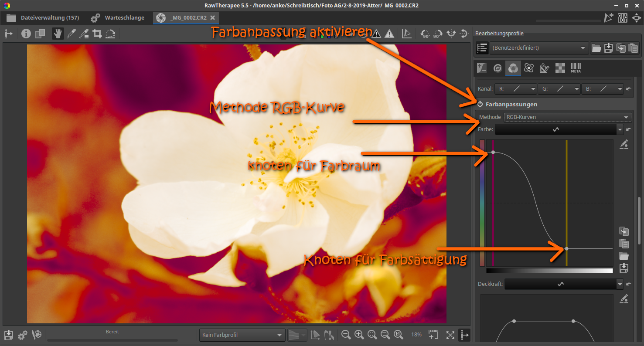Open the (Benutzerdefiniert) profile dropdown
644x346 pixels.
tap(538, 48)
